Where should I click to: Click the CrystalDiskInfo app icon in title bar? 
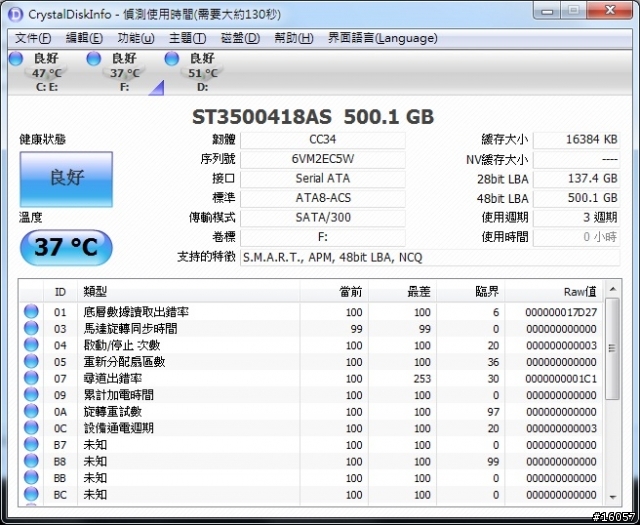[x=16, y=14]
